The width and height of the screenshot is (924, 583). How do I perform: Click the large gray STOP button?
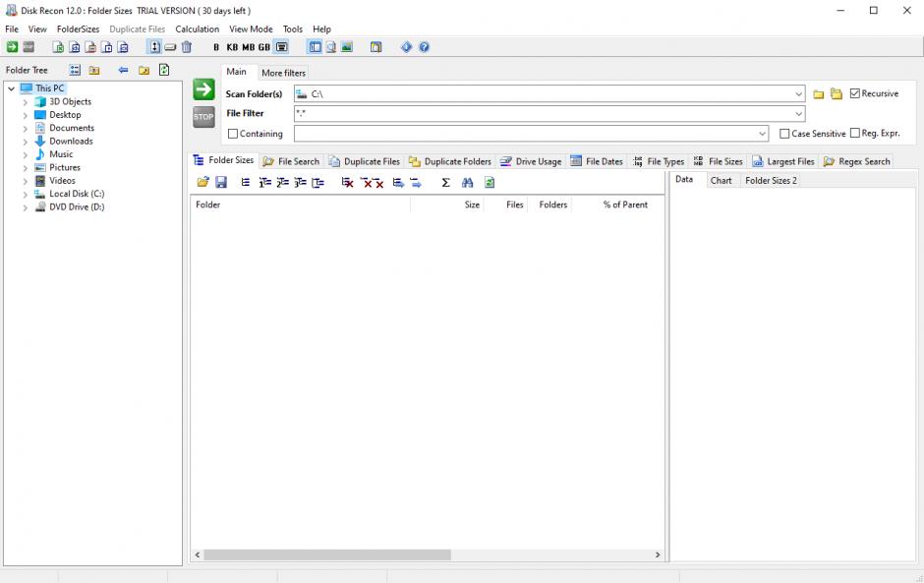click(x=203, y=117)
